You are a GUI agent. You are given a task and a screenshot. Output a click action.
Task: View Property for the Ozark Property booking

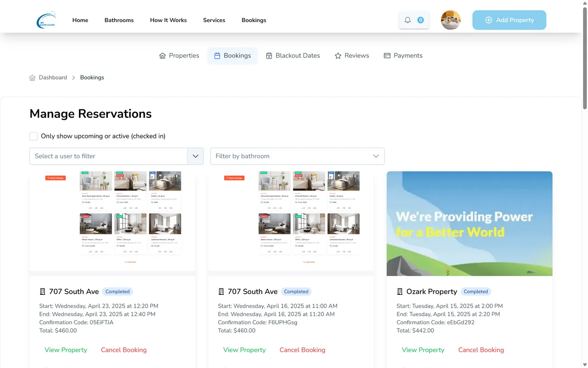click(x=423, y=350)
